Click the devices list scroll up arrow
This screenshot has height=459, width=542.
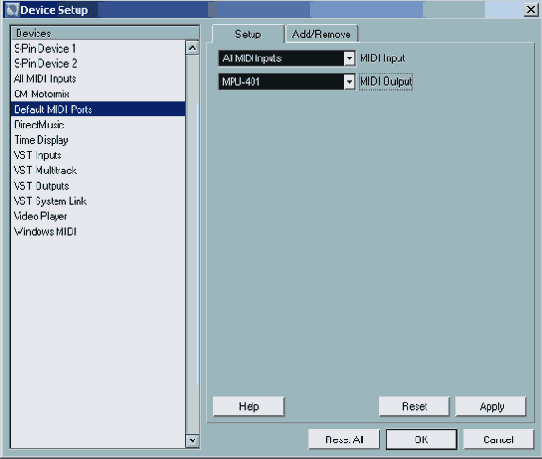click(x=192, y=48)
